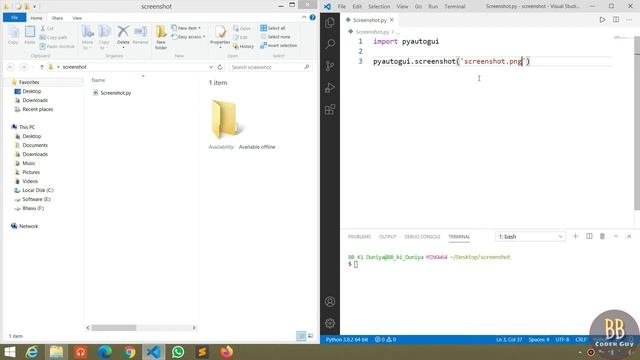This screenshot has height=360, width=640.
Task: Open editor More Actions ellipsis
Action: tap(629, 20)
